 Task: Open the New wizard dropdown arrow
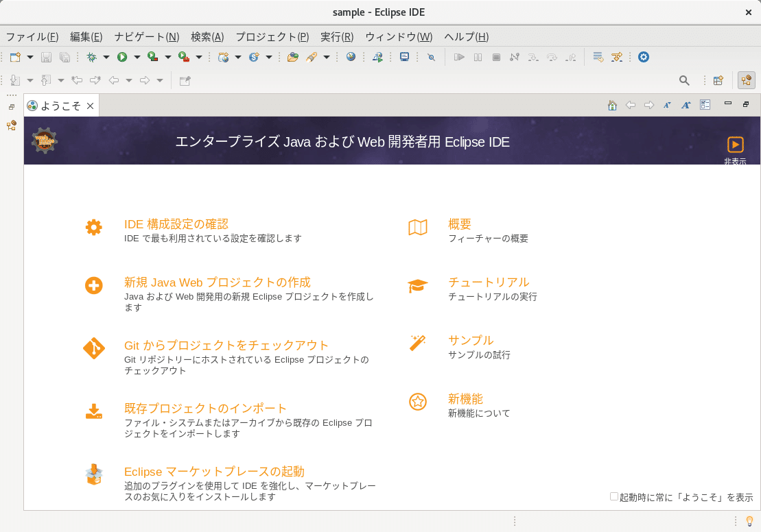pyautogui.click(x=30, y=57)
